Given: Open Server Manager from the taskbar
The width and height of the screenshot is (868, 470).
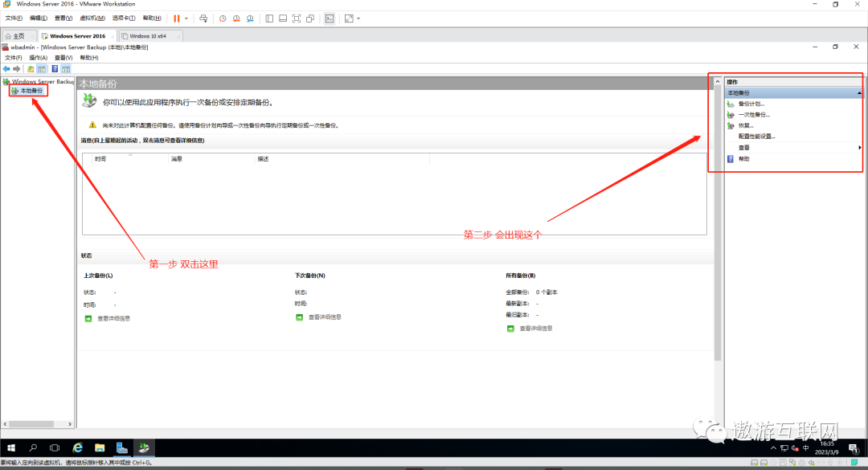Looking at the screenshot, I should [122, 448].
